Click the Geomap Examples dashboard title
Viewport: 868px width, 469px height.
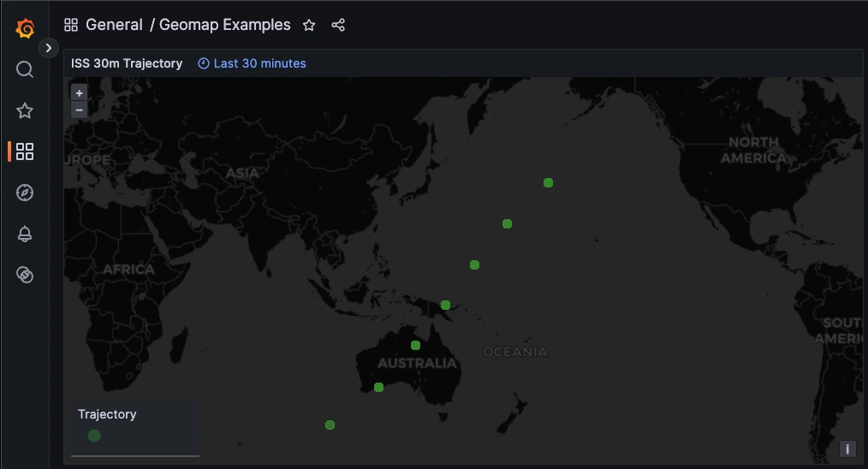(225, 25)
